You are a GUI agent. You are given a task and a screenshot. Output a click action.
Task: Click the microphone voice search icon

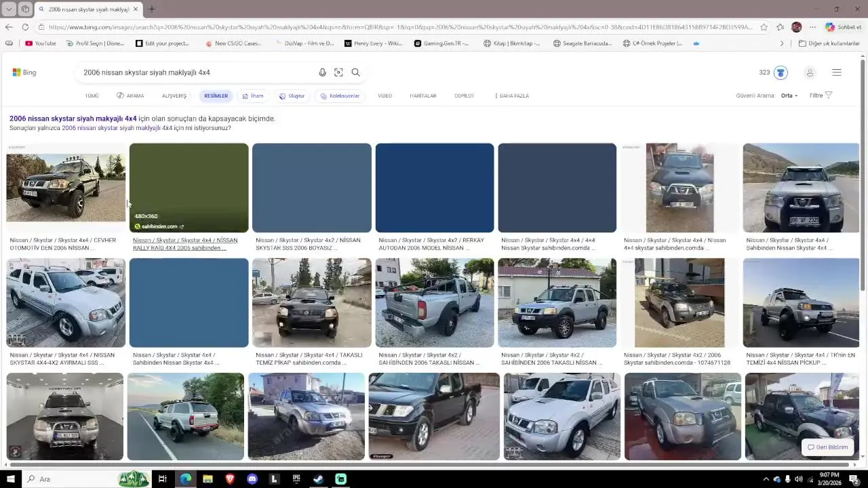(322, 73)
